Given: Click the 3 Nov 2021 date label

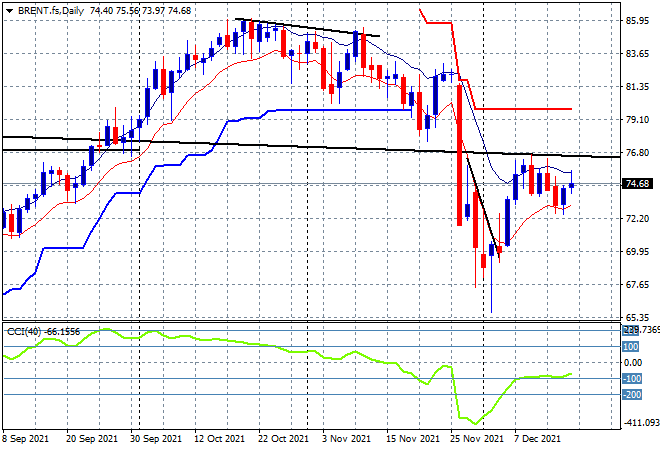Looking at the screenshot, I should pyautogui.click(x=346, y=439).
